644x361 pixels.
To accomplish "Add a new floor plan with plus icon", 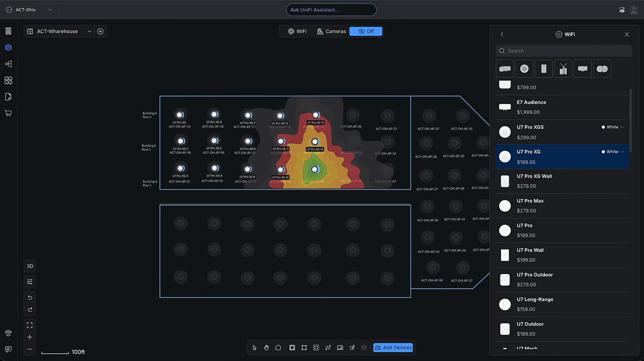I will (100, 31).
